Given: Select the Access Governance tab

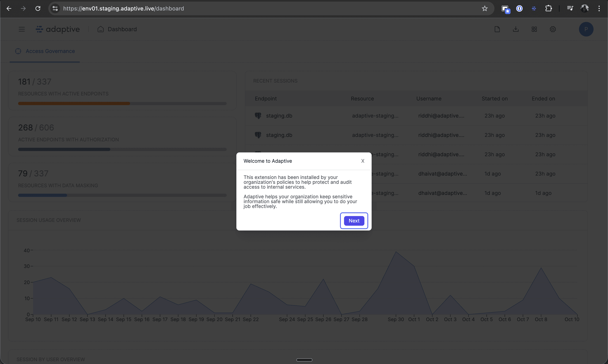Looking at the screenshot, I should click(45, 51).
